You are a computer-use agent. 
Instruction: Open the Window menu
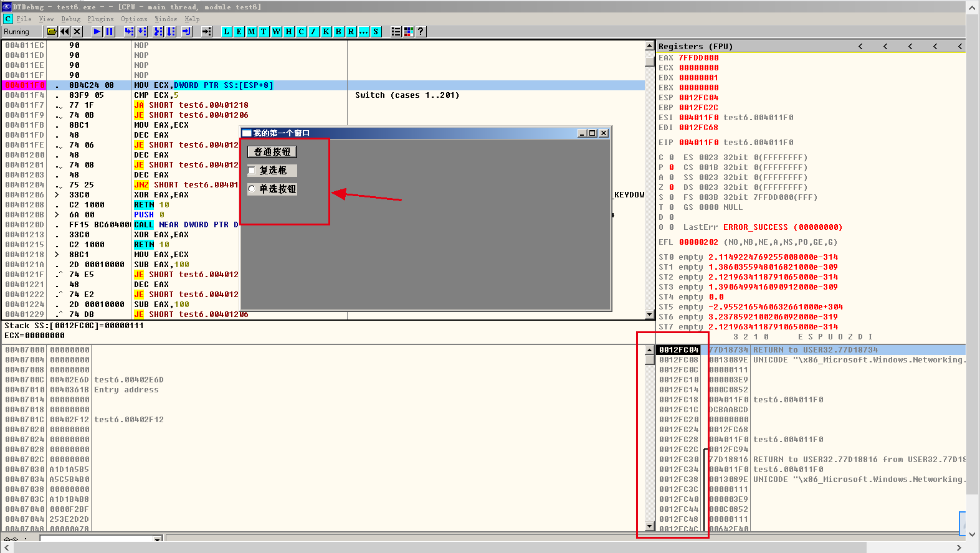(x=166, y=19)
